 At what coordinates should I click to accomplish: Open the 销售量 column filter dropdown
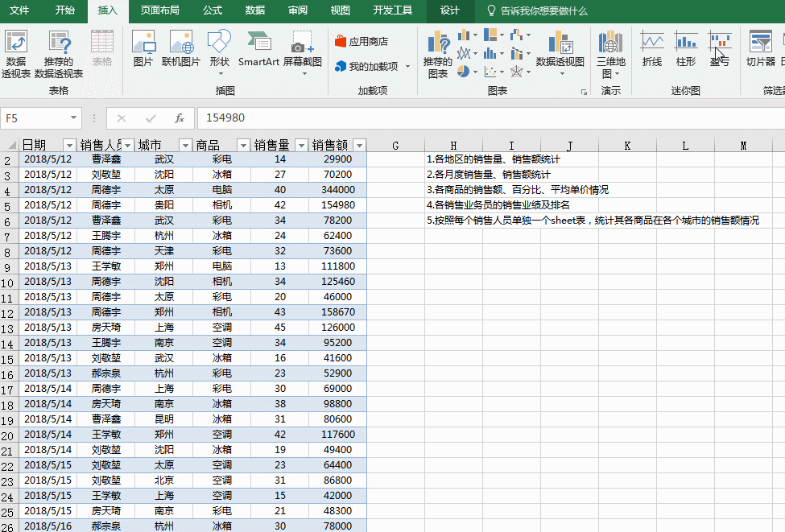click(301, 145)
